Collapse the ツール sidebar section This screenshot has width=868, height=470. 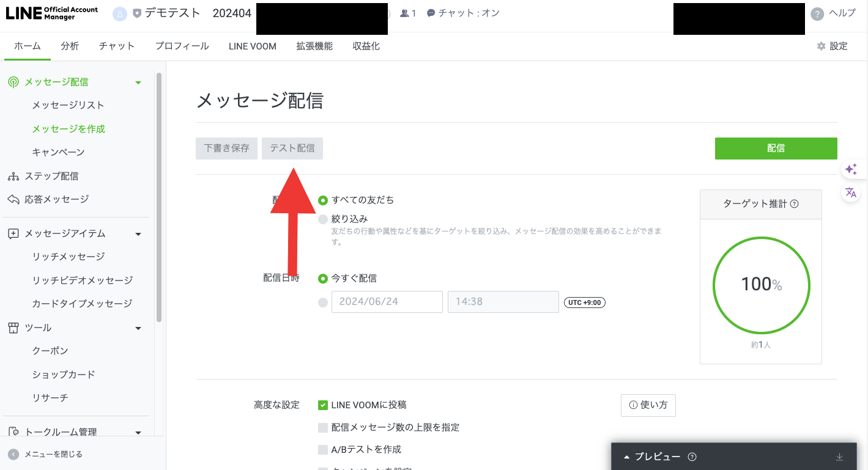(138, 329)
